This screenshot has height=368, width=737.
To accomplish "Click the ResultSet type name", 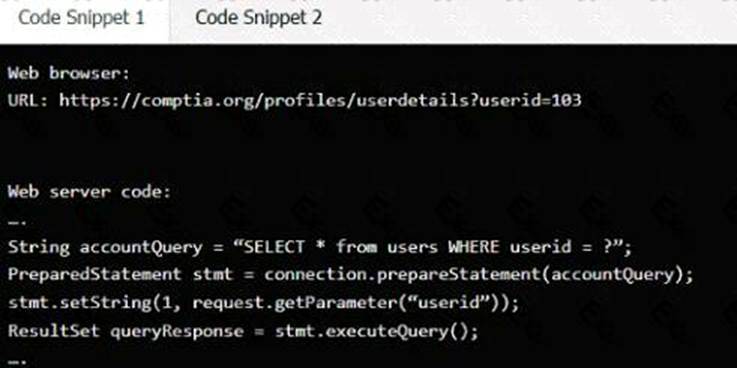I will click(x=54, y=331).
